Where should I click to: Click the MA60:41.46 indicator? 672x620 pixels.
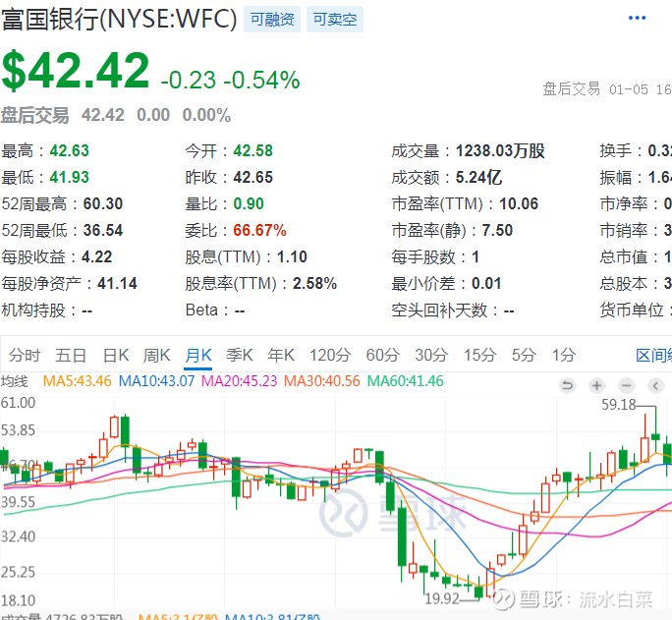pyautogui.click(x=406, y=381)
